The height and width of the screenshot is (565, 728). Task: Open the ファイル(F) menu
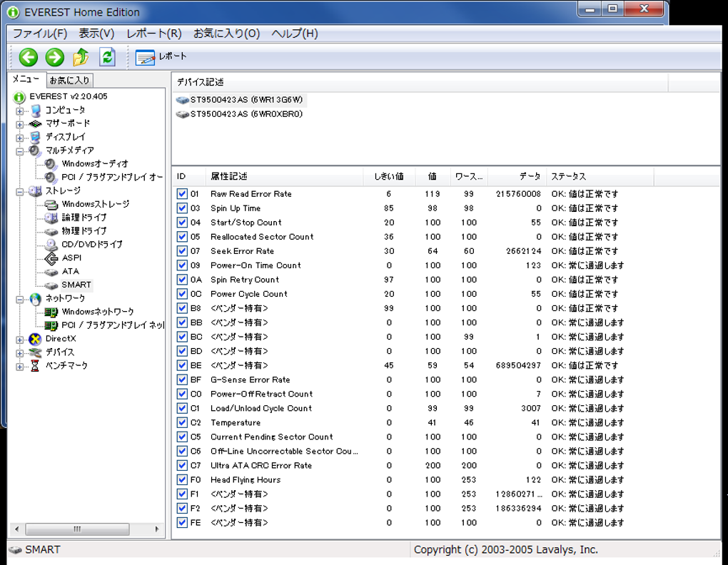point(40,34)
